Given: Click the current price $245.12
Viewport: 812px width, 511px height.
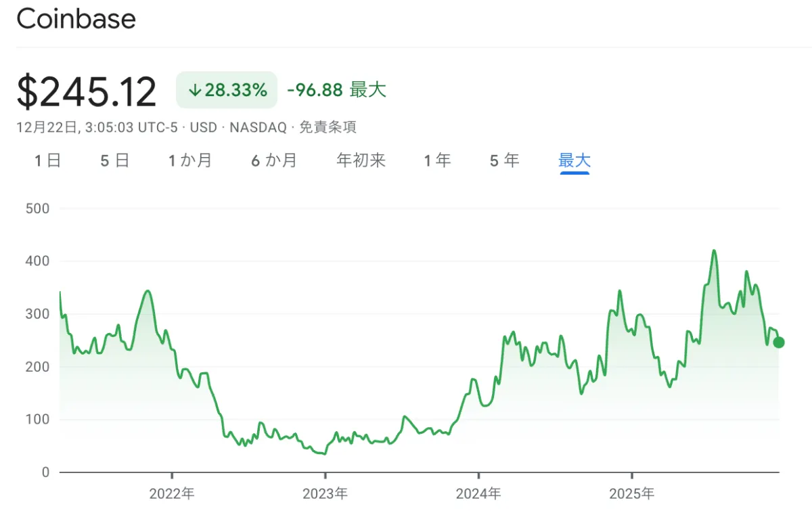Looking at the screenshot, I should (x=87, y=89).
